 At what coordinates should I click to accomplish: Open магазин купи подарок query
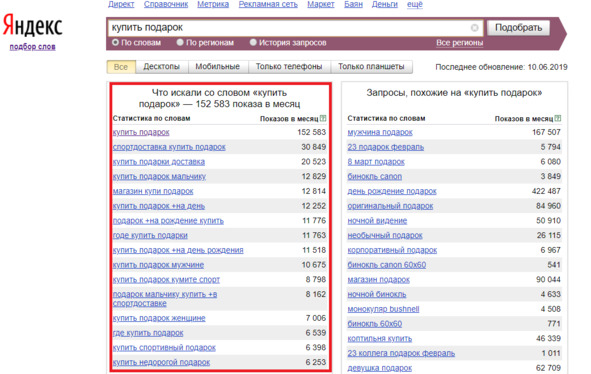(x=153, y=191)
